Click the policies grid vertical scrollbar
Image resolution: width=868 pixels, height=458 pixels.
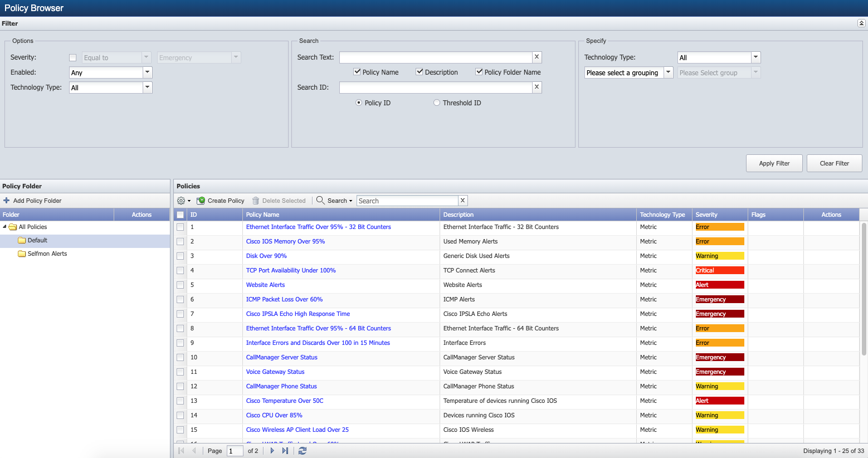tap(864, 289)
